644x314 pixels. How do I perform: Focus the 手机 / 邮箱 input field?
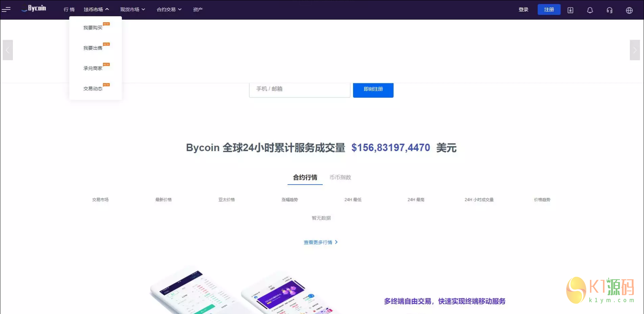point(300,90)
